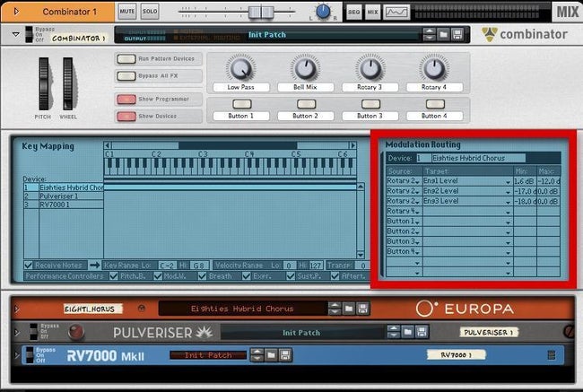Save Pulveriser patch with disk icon

click(x=422, y=332)
